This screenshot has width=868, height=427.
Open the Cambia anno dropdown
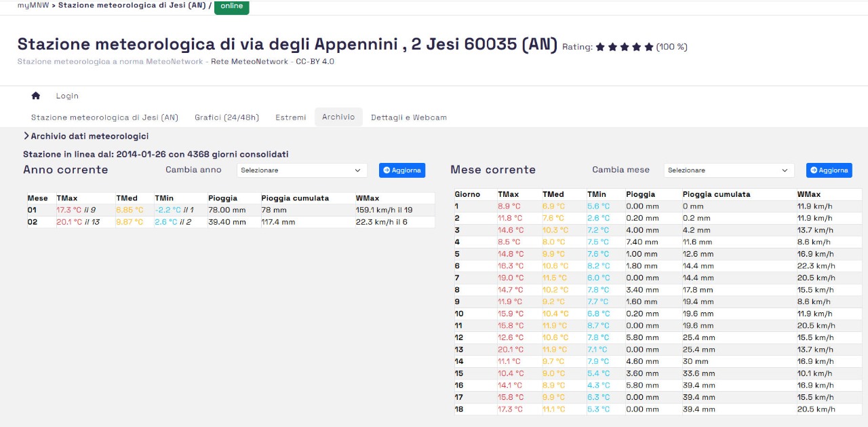302,170
